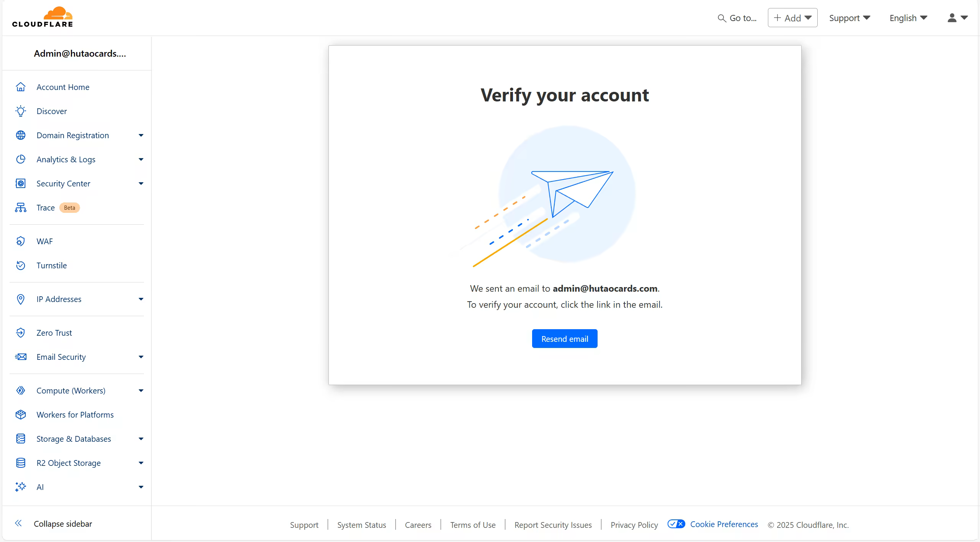Image resolution: width=980 pixels, height=542 pixels.
Task: Open the English language dropdown
Action: click(908, 18)
